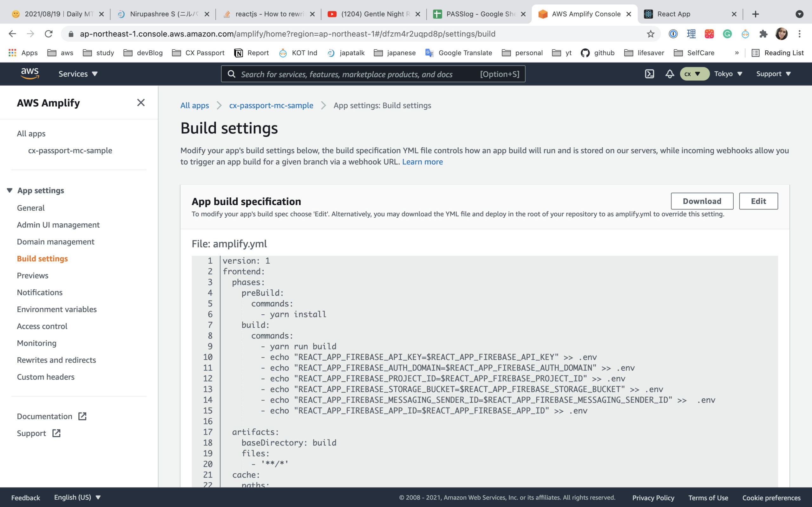Reload the page with refresh icon
Viewport: 812px width, 507px height.
pos(49,34)
